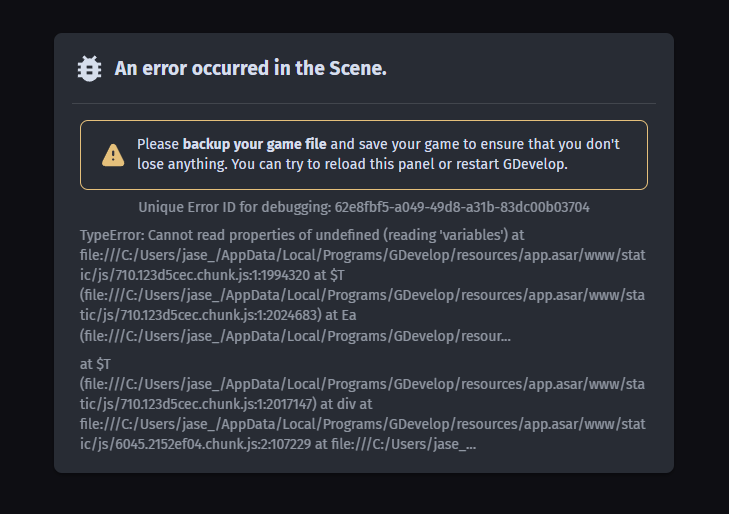Viewport: 729px width, 514px height.
Task: Click the divider line under the heading
Action: [x=364, y=103]
